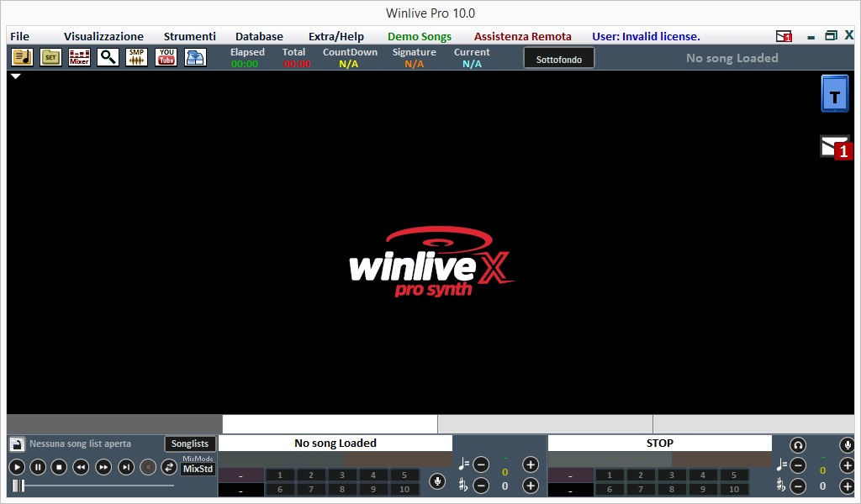Click the Sottofondo button

coord(559,59)
